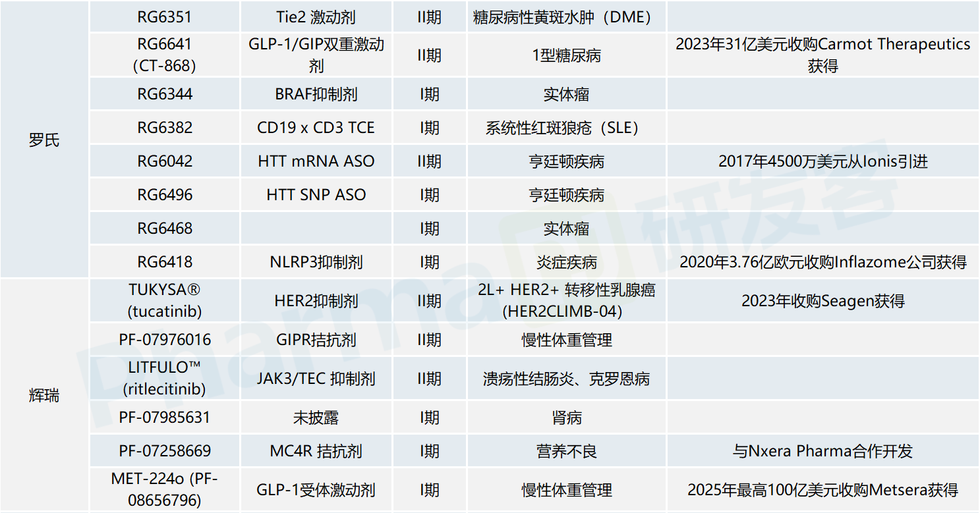Image resolution: width=980 pixels, height=513 pixels.
Task: Click the 'Tie2 激动剂' mechanism cell
Action: tap(316, 16)
